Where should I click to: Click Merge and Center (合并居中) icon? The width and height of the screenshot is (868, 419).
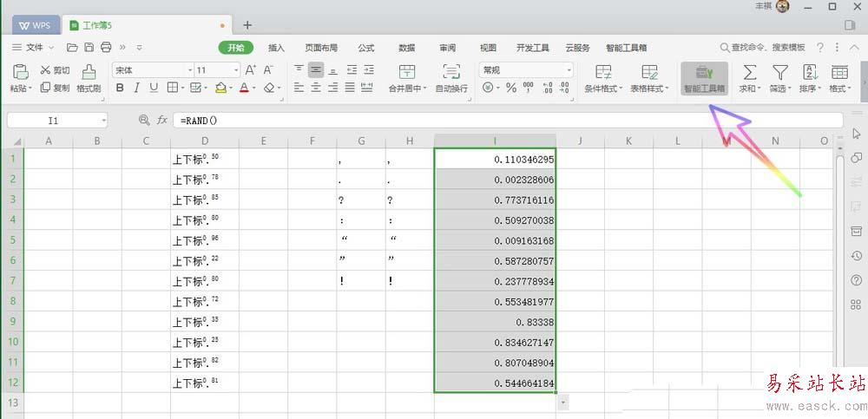(407, 71)
